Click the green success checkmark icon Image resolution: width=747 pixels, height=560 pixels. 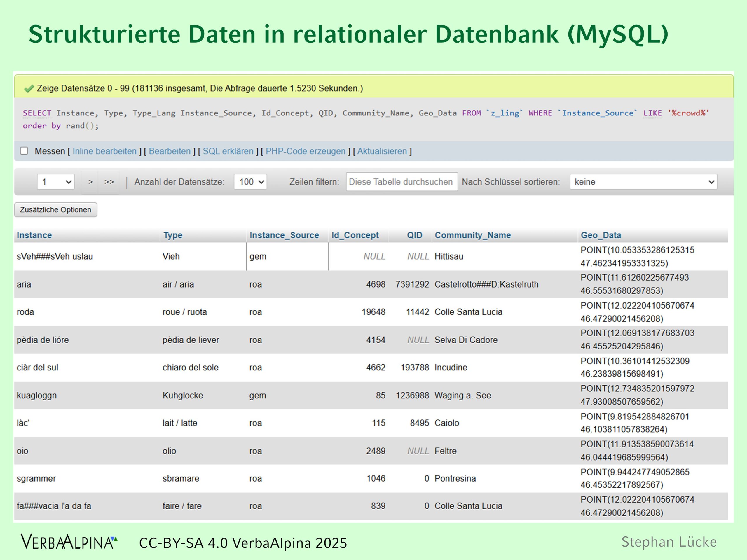click(x=29, y=88)
